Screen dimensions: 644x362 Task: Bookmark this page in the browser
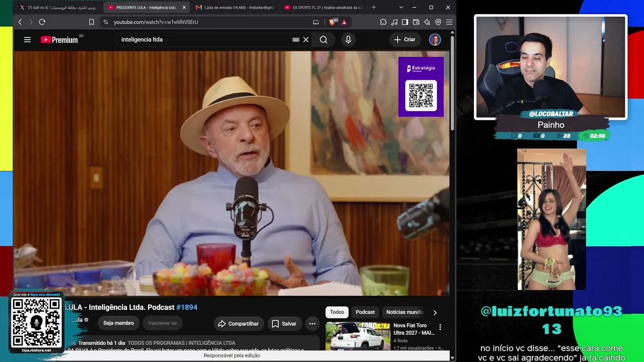[x=92, y=22]
